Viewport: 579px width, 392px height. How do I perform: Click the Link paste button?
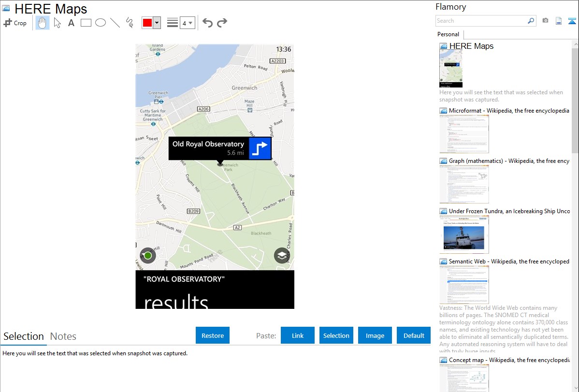click(x=298, y=335)
